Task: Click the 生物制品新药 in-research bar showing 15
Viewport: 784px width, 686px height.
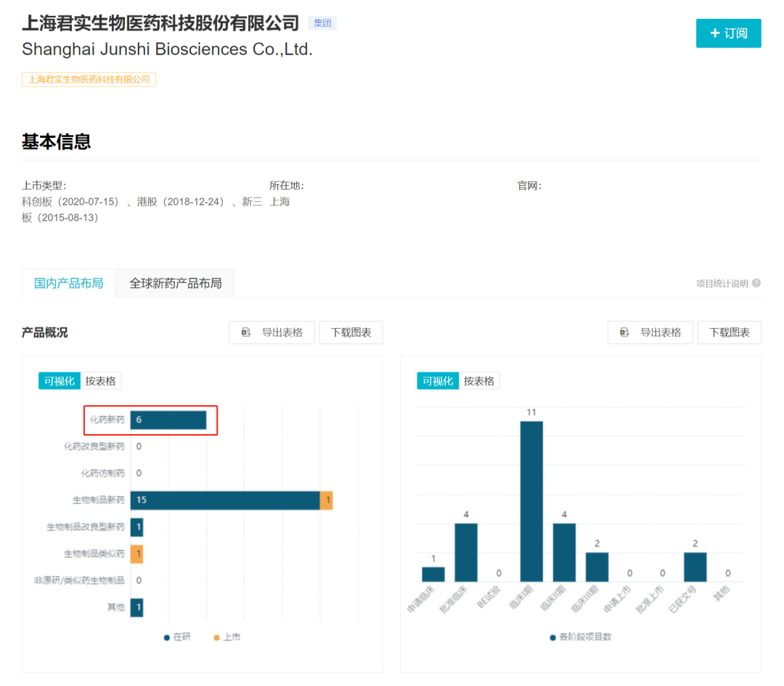Action: [225, 500]
